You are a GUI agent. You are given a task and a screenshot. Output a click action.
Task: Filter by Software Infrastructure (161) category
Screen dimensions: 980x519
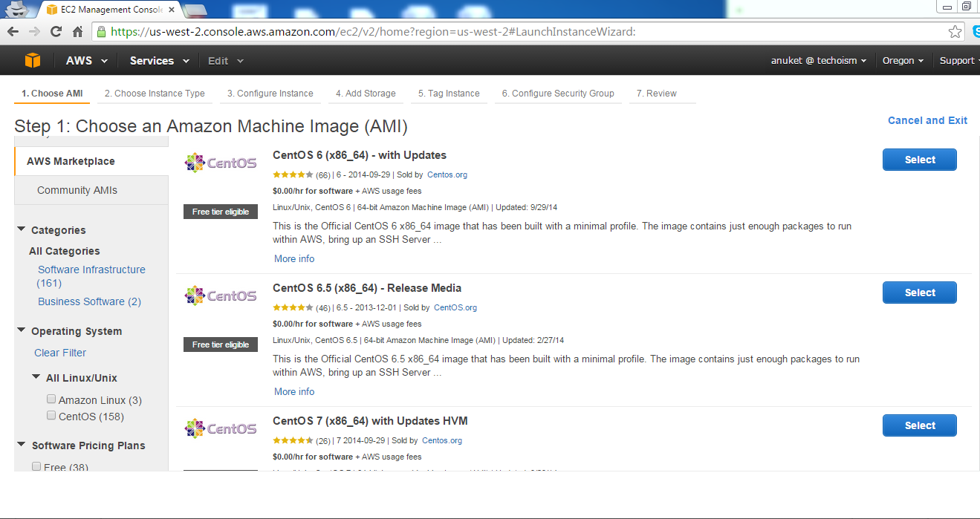(x=91, y=276)
